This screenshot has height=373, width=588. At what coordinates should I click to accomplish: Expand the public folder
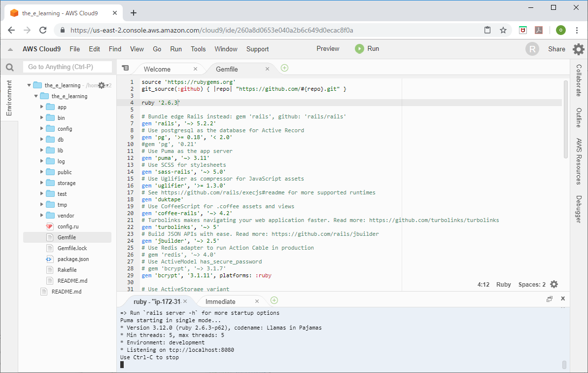(x=41, y=172)
